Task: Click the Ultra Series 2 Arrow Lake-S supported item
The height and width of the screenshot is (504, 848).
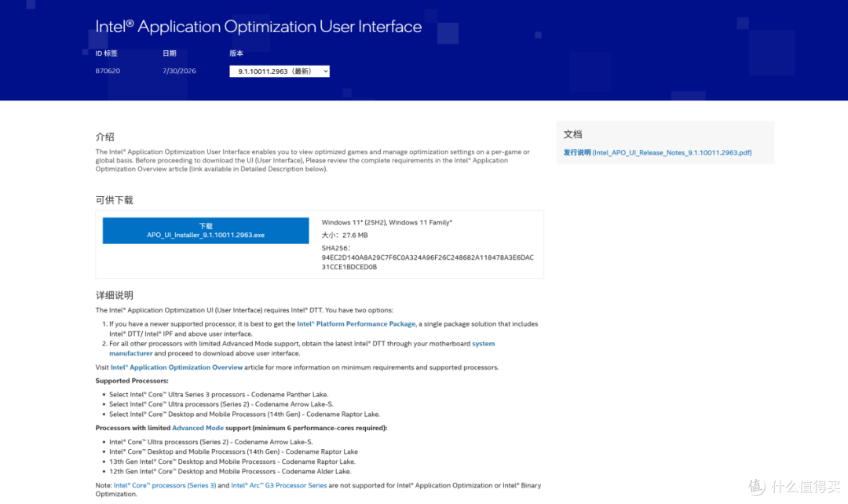Action: click(221, 404)
